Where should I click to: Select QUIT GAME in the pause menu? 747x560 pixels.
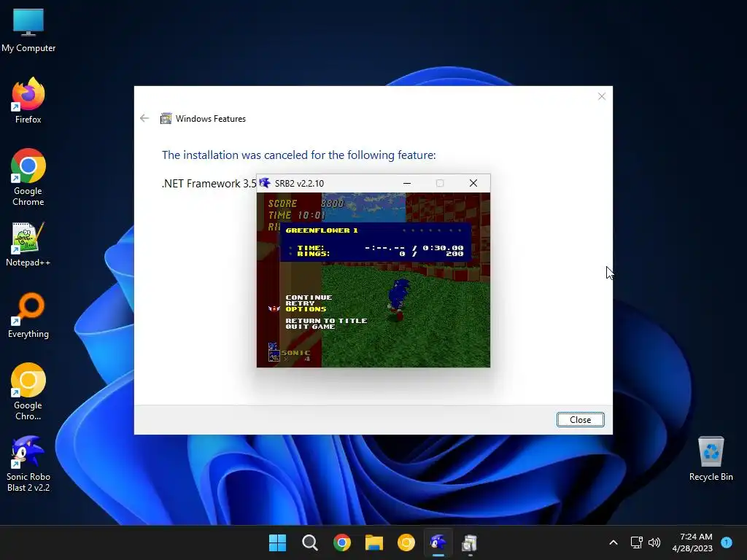310,327
